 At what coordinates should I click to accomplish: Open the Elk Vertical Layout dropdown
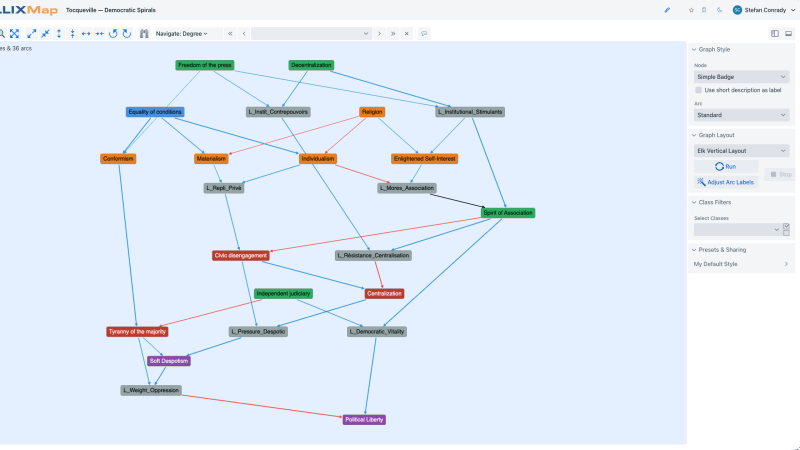(x=741, y=151)
